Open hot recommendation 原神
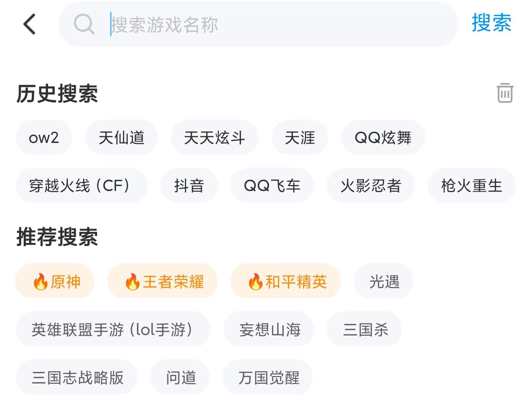 (x=55, y=281)
